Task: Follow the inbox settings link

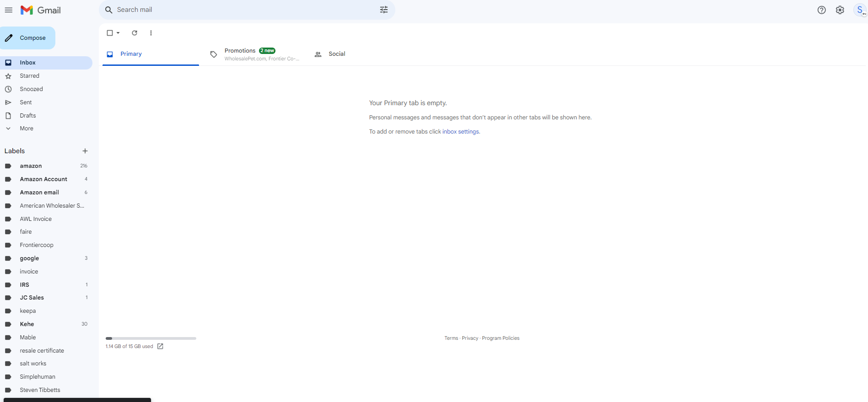Action: (460, 132)
